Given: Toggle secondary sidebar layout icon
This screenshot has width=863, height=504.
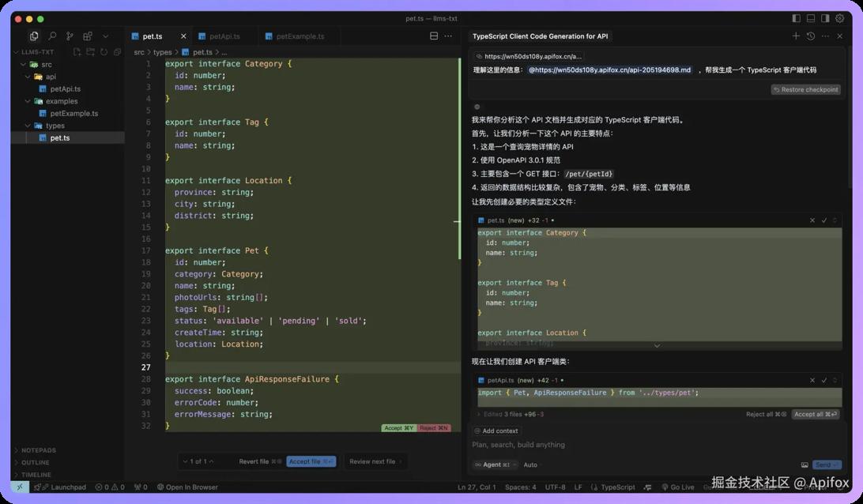Looking at the screenshot, I should coord(825,18).
